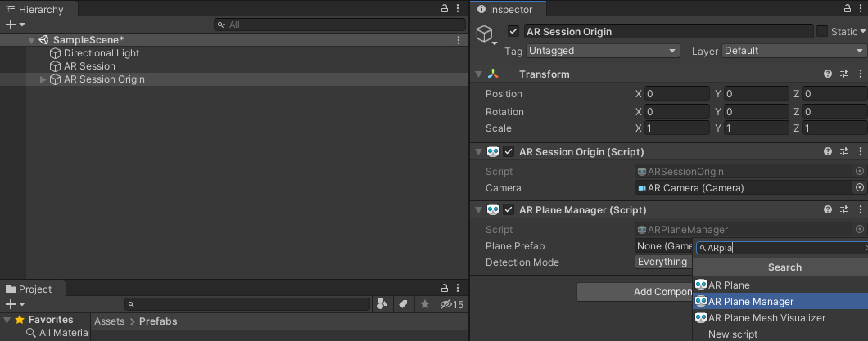The image size is (868, 341).
Task: Select AR Plane Mesh Visualizer result
Action: tap(766, 318)
